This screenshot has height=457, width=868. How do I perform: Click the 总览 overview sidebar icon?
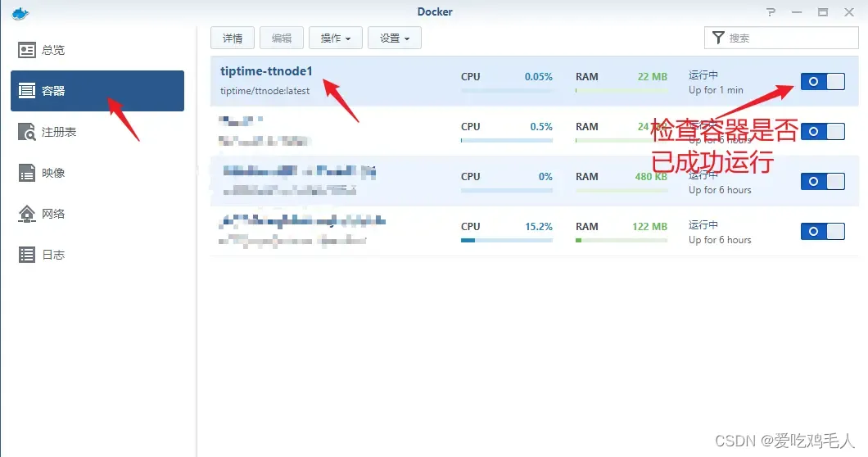pos(26,50)
